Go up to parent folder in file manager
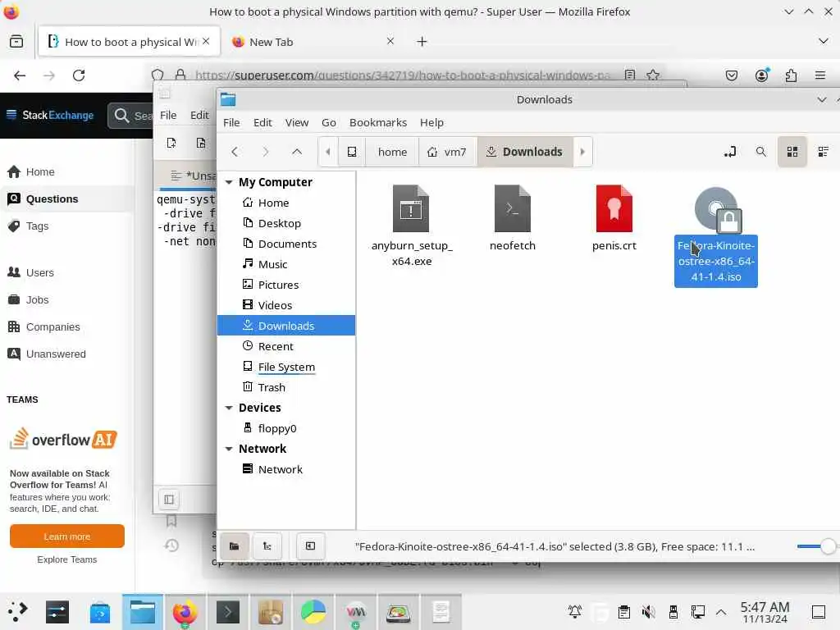Viewport: 840px width, 630px height. (297, 152)
